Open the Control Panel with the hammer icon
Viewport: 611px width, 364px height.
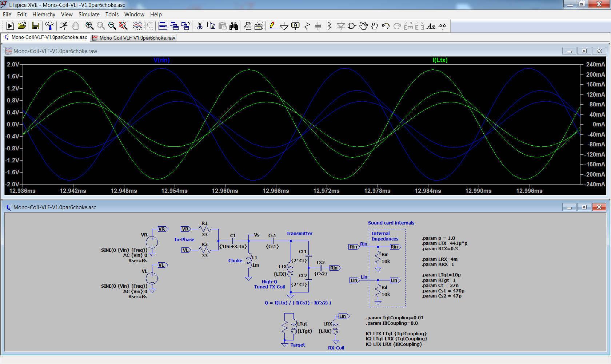point(49,26)
